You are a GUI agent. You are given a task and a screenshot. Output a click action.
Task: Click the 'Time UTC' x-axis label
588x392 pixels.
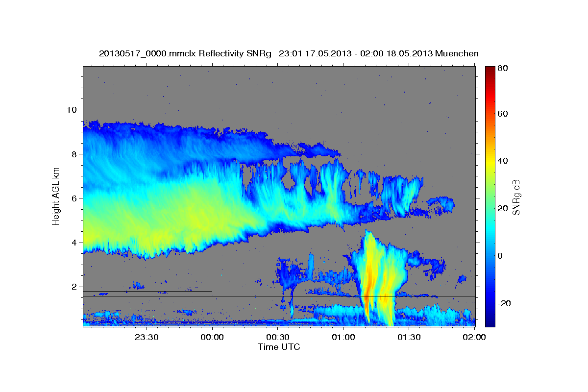coord(279,347)
